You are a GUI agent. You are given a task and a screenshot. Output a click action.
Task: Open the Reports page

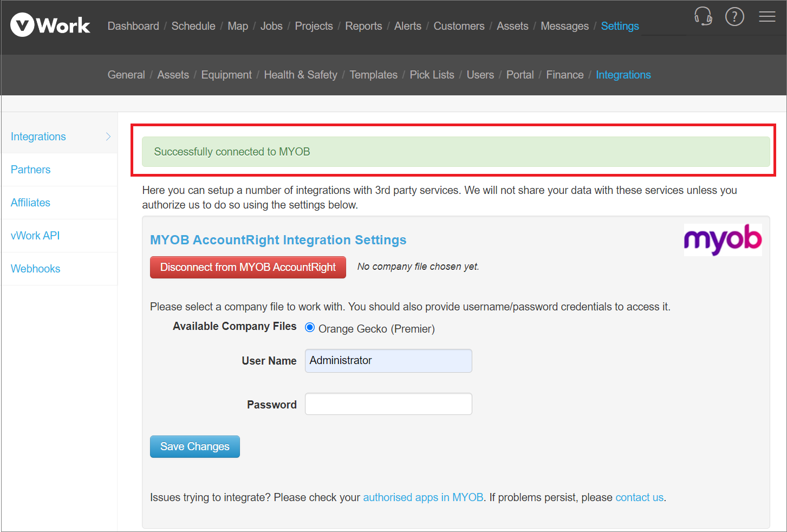(363, 26)
